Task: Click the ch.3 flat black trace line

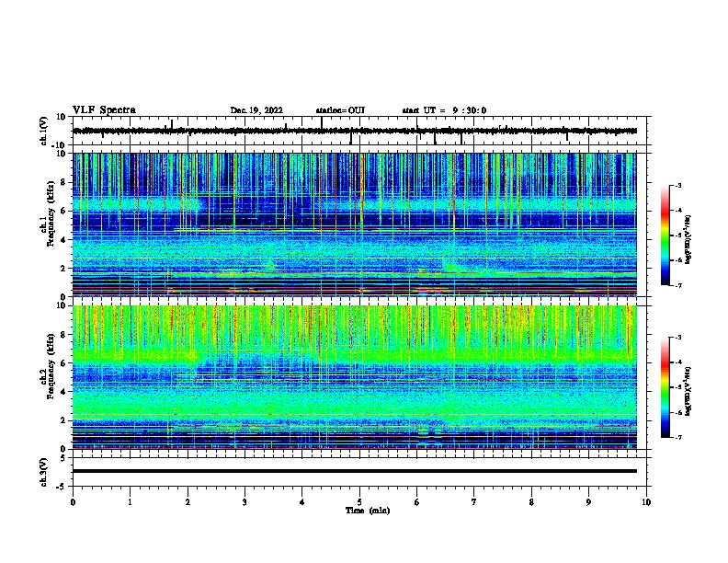Action: click(354, 471)
